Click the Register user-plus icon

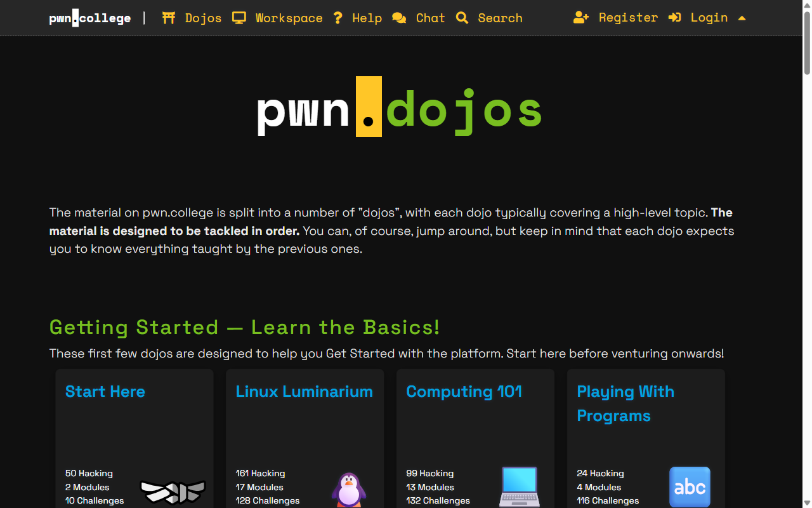coord(581,18)
